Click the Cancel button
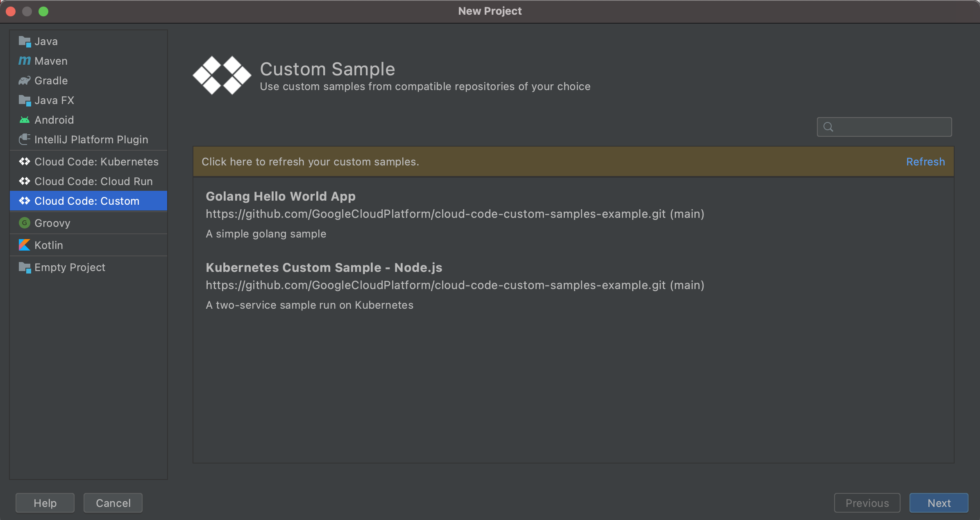The width and height of the screenshot is (980, 520). click(x=113, y=503)
